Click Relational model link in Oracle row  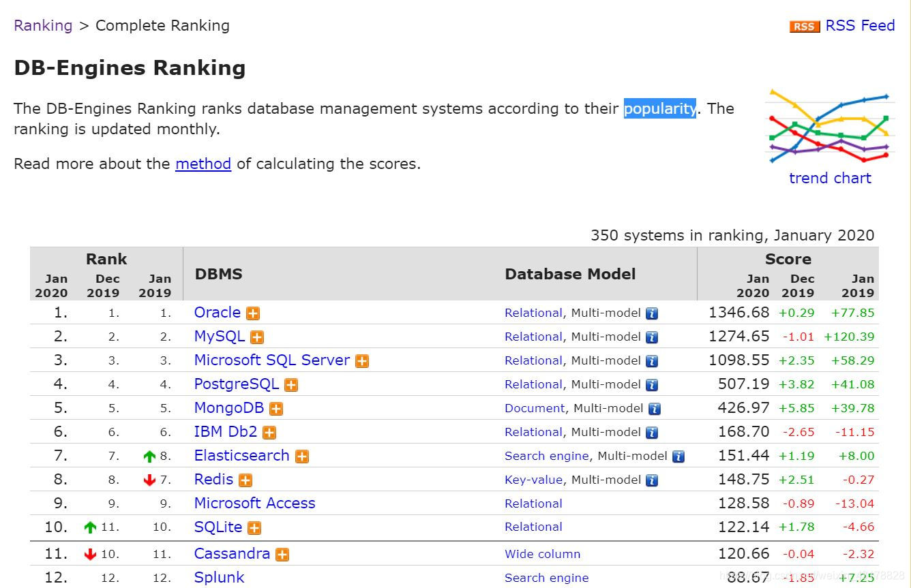pos(534,313)
